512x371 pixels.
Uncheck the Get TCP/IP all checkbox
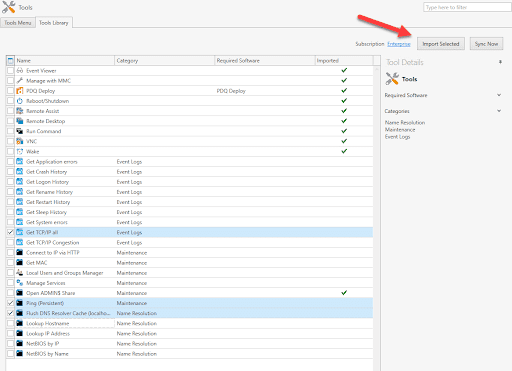pyautogui.click(x=10, y=232)
